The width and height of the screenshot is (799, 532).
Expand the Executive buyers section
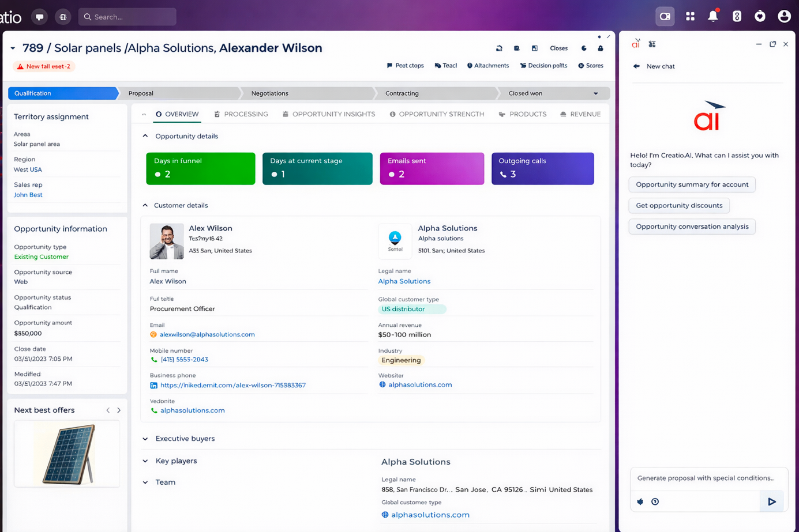pos(145,439)
